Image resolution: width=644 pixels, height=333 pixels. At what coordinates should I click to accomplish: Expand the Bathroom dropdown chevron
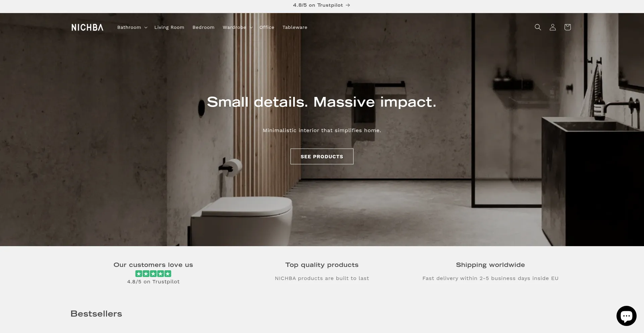click(146, 27)
